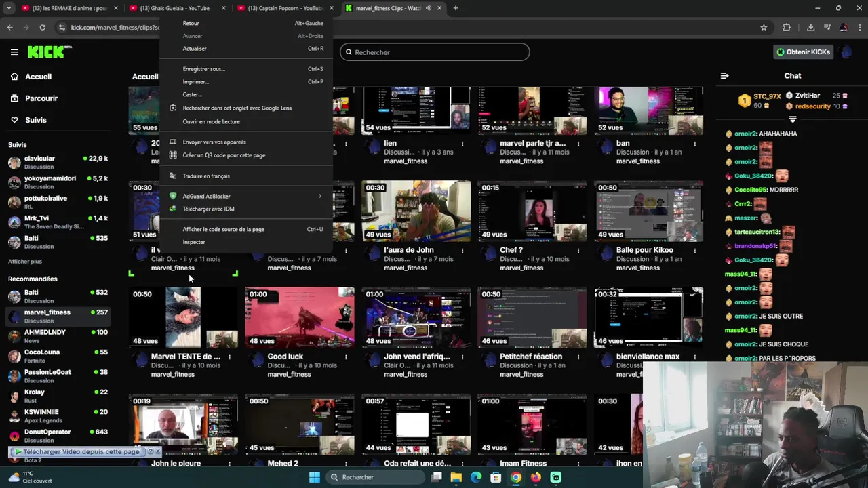The height and width of the screenshot is (488, 868).
Task: Select 'Caster...' in the context menu
Action: click(246, 94)
